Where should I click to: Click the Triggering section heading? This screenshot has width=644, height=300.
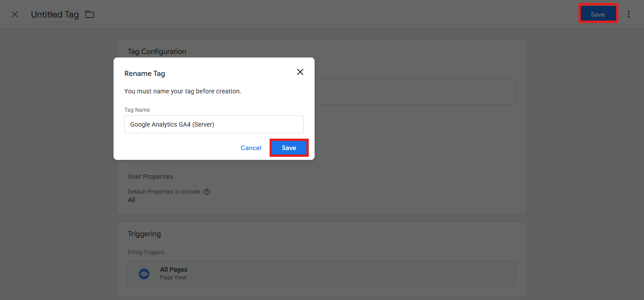coord(144,234)
